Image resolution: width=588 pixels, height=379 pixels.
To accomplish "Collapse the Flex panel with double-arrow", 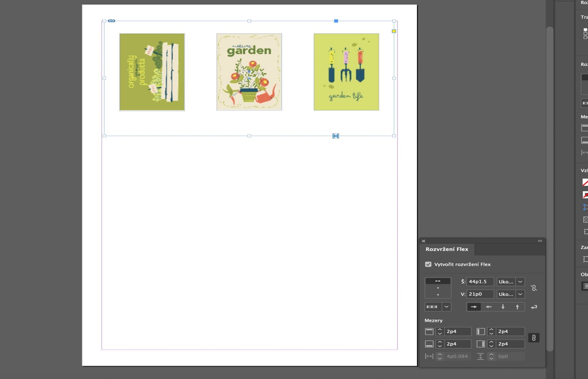I will point(540,241).
